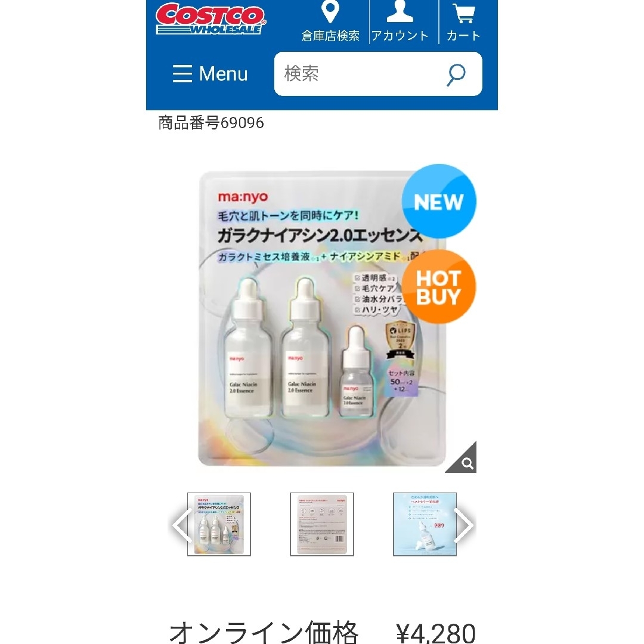Image resolution: width=644 pixels, height=644 pixels.
Task: Focus the 検索 search field
Action: (x=378, y=74)
